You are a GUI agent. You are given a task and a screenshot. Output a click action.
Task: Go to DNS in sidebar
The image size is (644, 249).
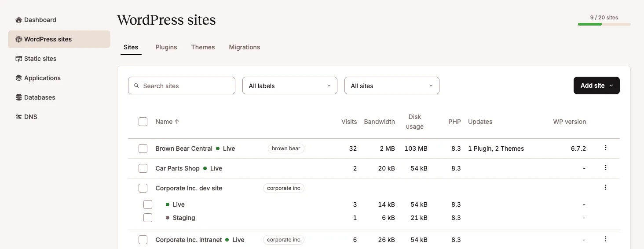[x=59, y=117]
